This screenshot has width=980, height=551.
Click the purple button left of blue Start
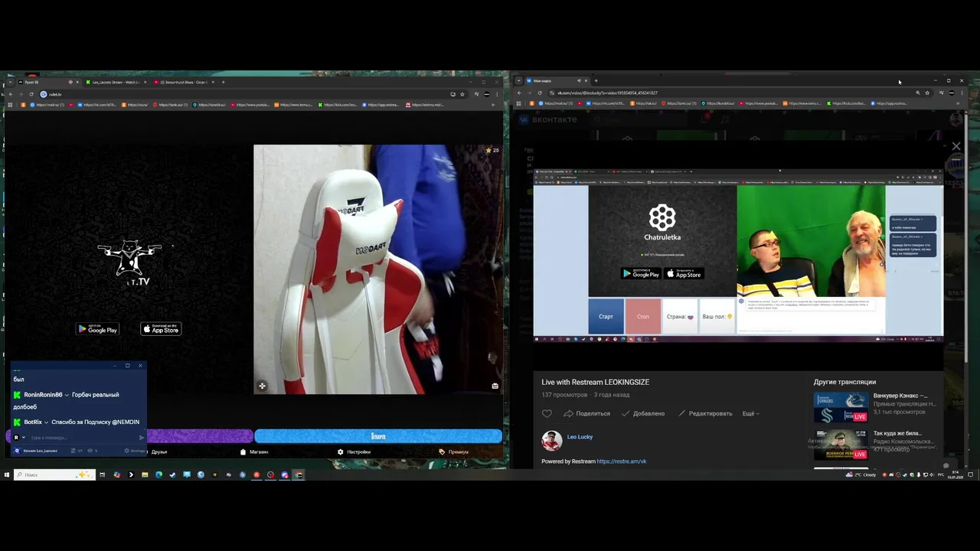199,436
